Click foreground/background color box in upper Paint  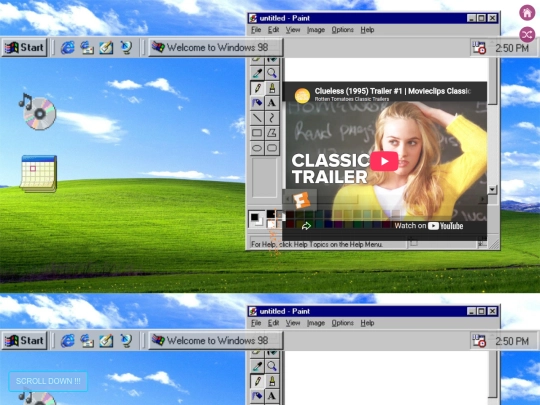[257, 219]
